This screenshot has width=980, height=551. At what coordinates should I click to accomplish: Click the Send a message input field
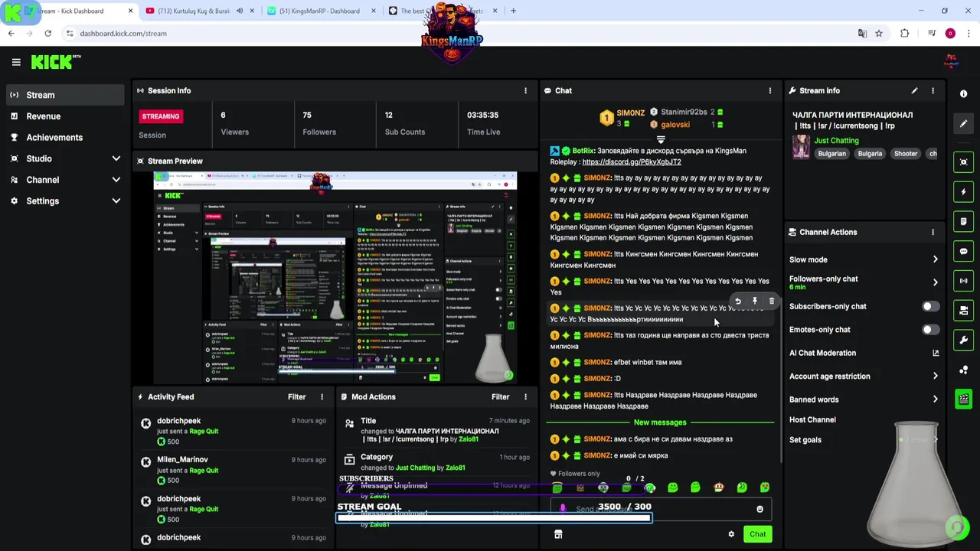click(660, 509)
